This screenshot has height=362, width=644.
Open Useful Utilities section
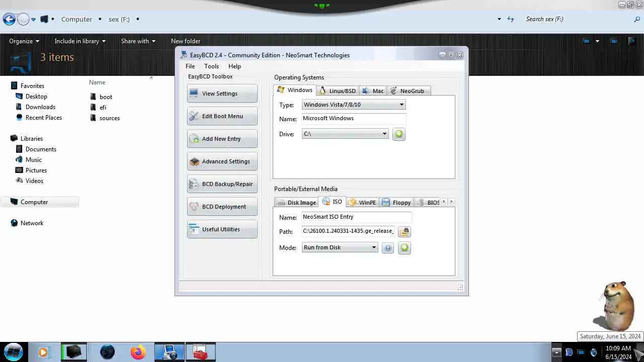pos(222,229)
